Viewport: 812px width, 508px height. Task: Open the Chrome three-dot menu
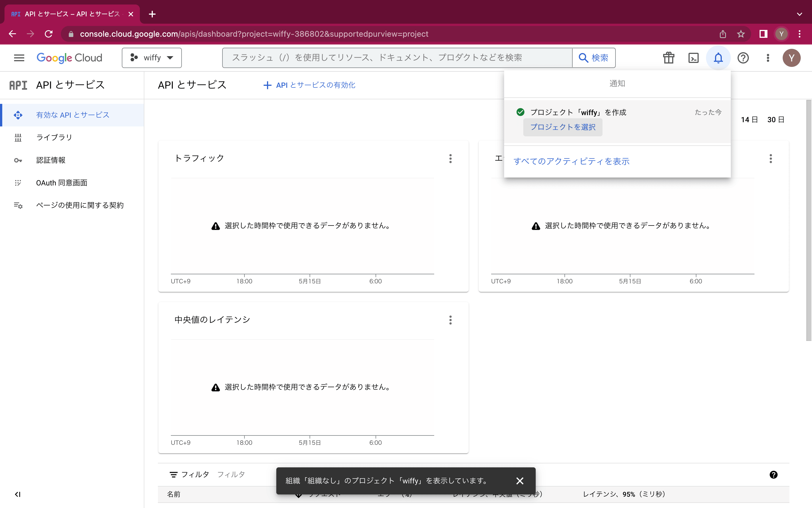(x=800, y=34)
